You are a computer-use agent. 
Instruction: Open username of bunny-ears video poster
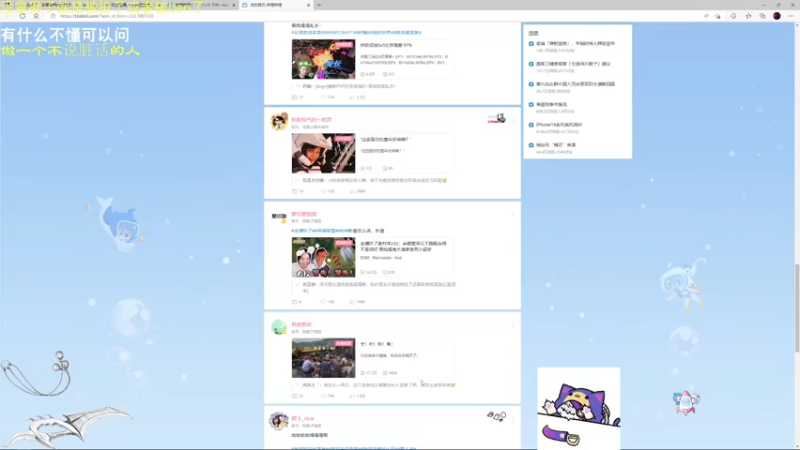pos(304,214)
